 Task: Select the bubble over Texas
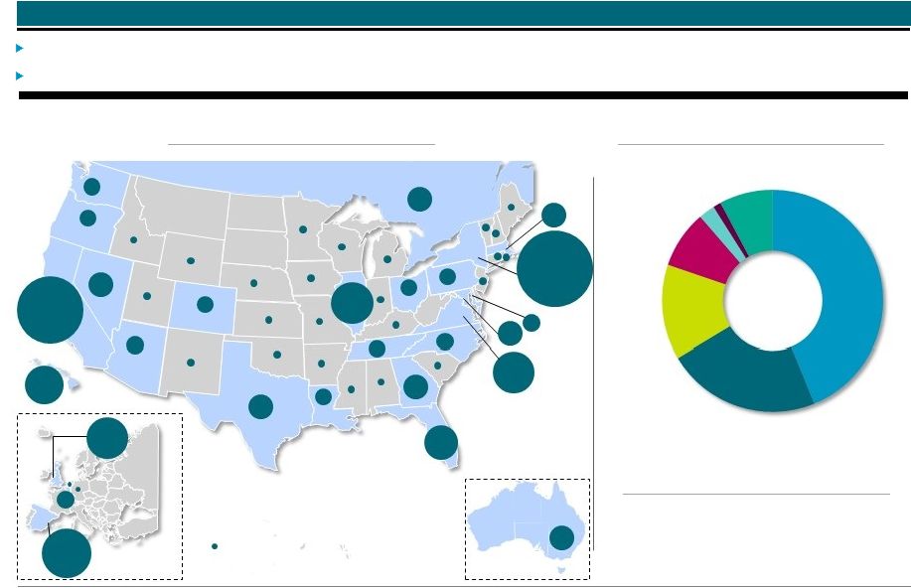261,406
